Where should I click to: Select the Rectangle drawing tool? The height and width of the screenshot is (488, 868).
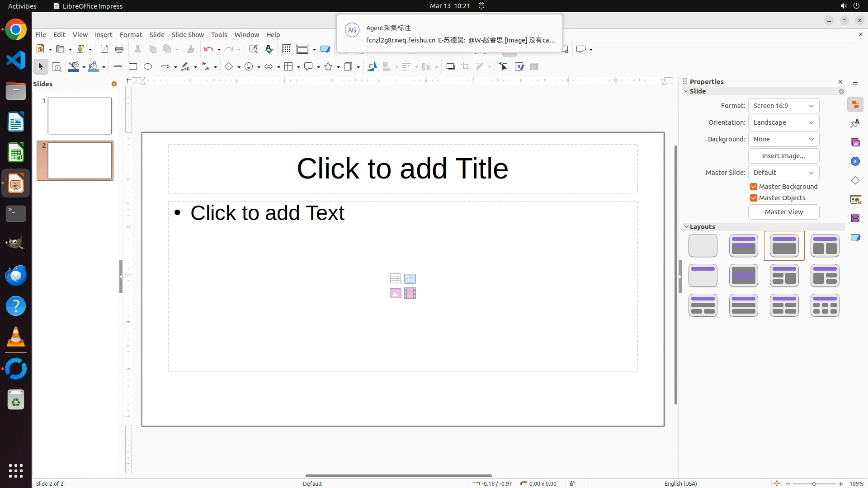pyautogui.click(x=133, y=67)
